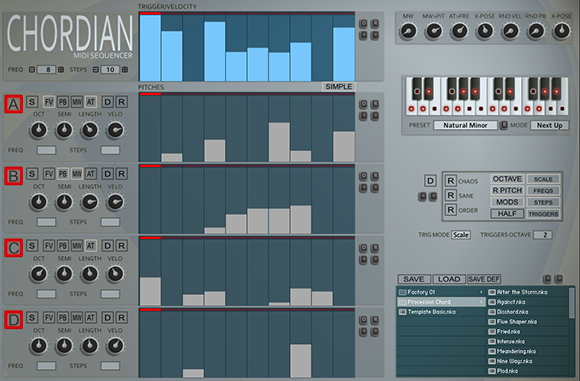580x381 pixels.
Task: Select the Dischord.nka preset file
Action: coord(528,312)
